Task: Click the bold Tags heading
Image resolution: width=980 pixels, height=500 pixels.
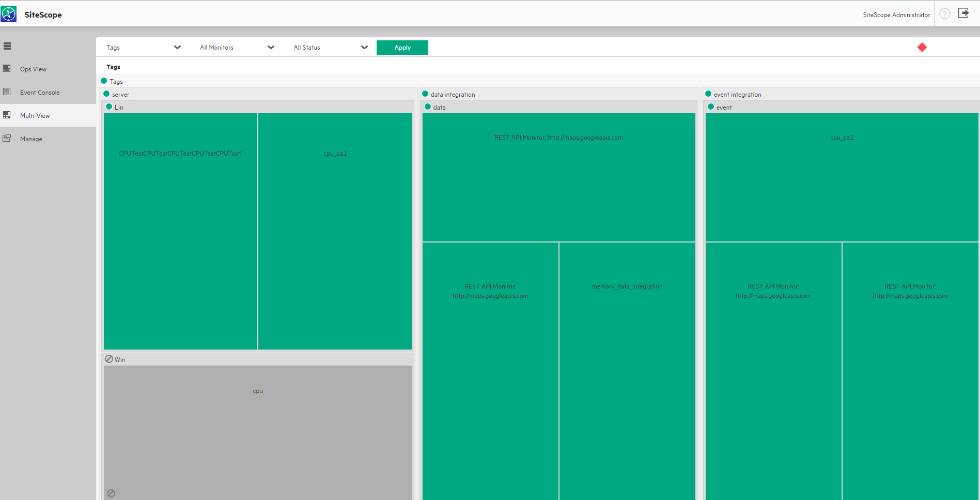Action: [113, 67]
